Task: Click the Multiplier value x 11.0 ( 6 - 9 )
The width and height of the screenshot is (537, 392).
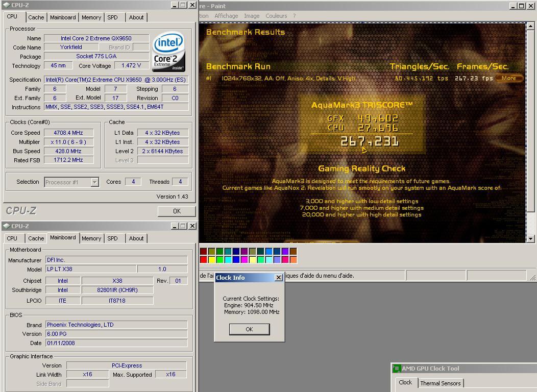Action: point(68,142)
